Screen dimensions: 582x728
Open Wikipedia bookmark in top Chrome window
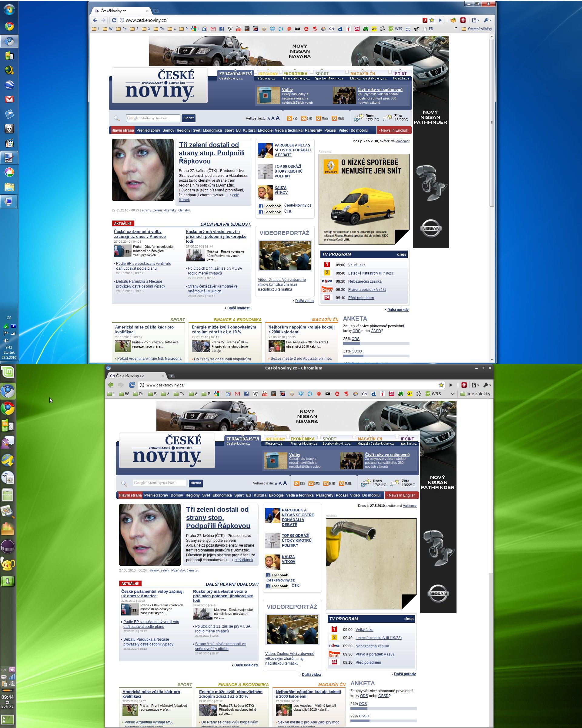pos(230,29)
